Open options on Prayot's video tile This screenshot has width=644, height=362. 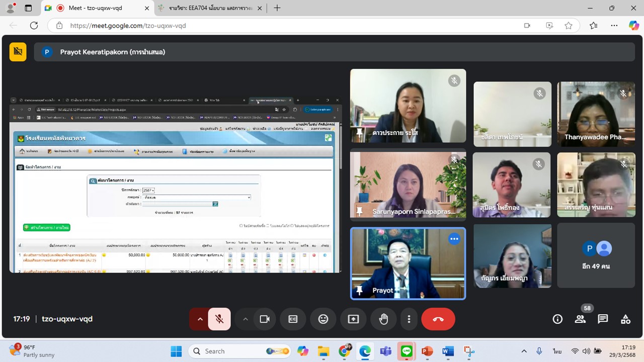click(454, 239)
